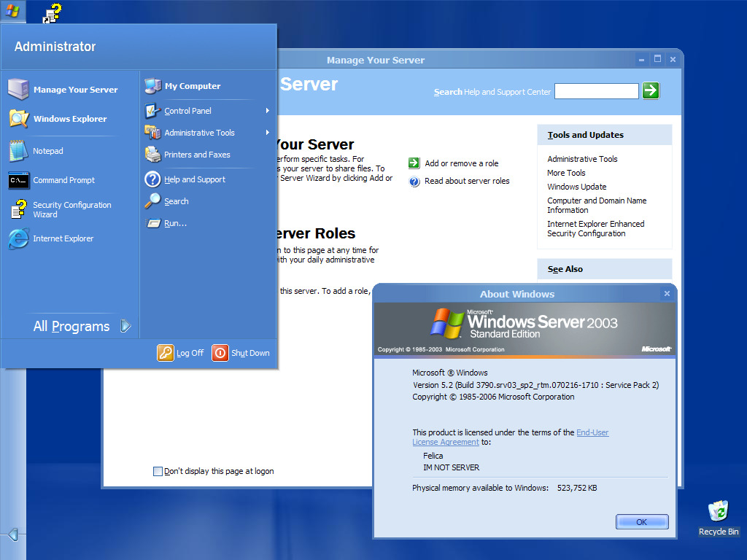The height and width of the screenshot is (560, 747).
Task: Click OK in About Windows dialog
Action: pos(642,522)
